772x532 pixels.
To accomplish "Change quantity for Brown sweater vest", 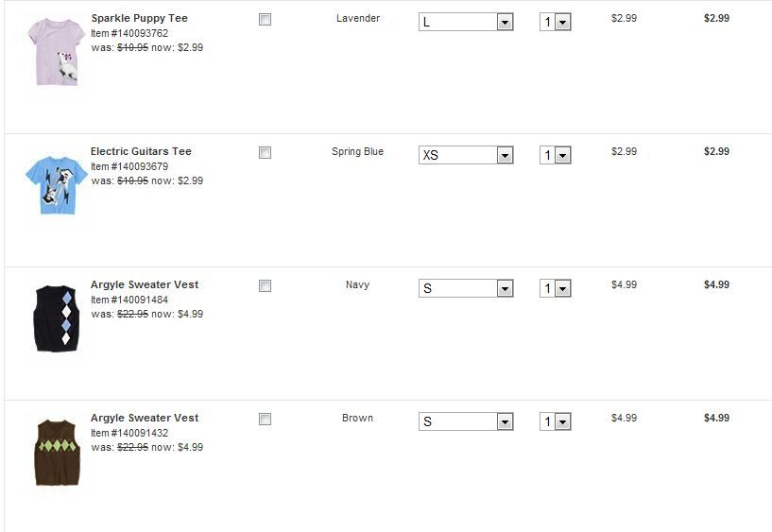I will pos(556,421).
